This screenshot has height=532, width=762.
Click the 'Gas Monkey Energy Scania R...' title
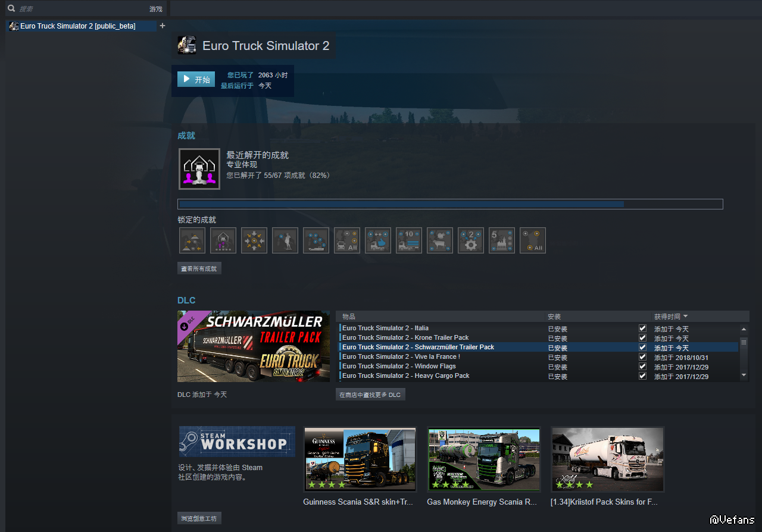point(482,502)
